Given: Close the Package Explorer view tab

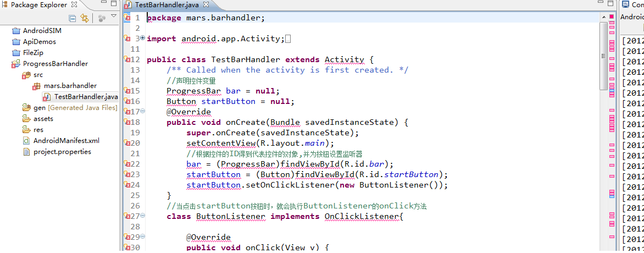Looking at the screenshot, I should pyautogui.click(x=74, y=5).
